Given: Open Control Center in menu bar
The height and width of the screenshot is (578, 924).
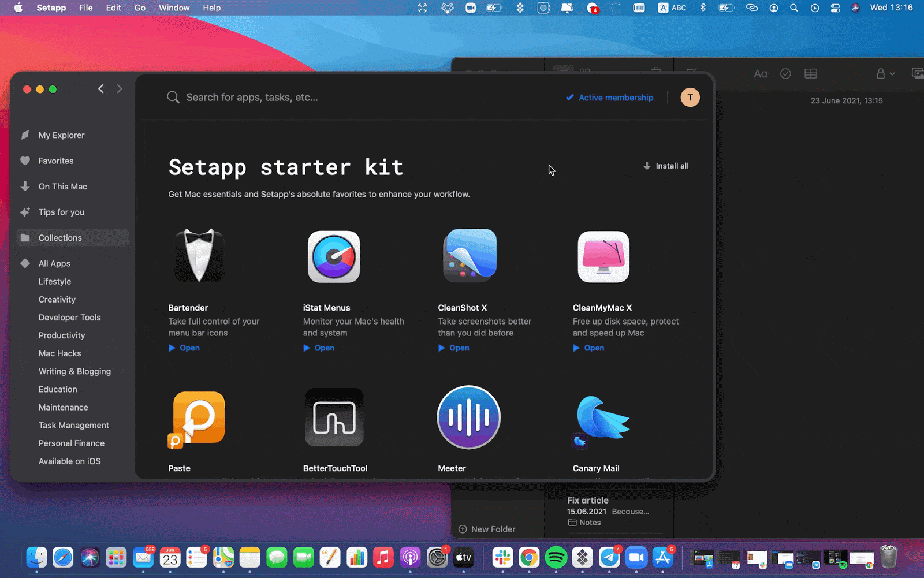Looking at the screenshot, I should pyautogui.click(x=835, y=8).
